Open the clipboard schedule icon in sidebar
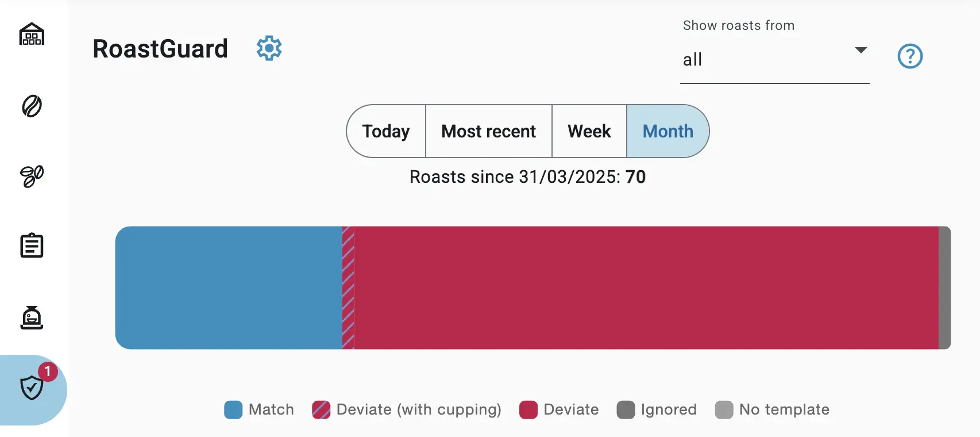The image size is (980, 437). (x=32, y=246)
